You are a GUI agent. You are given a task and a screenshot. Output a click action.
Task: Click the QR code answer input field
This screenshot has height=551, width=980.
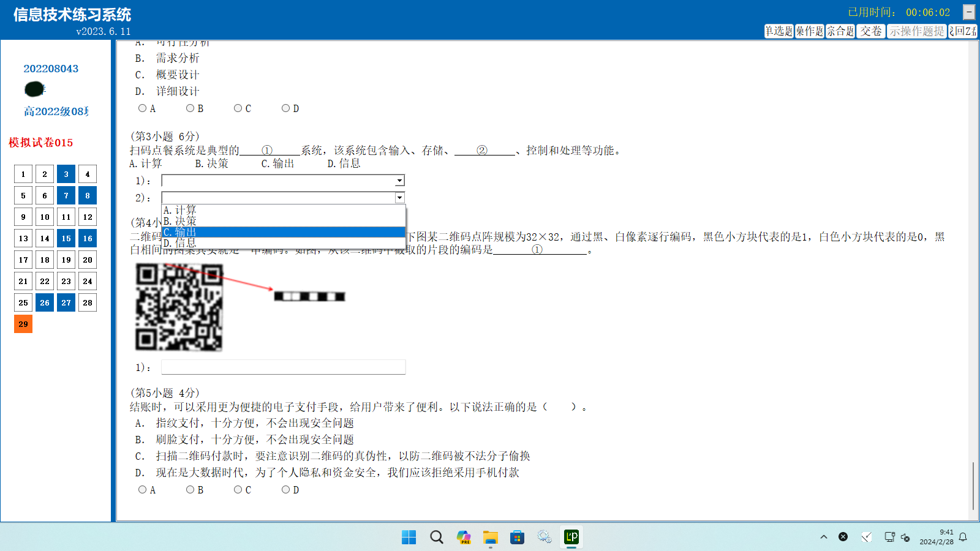pyautogui.click(x=283, y=367)
